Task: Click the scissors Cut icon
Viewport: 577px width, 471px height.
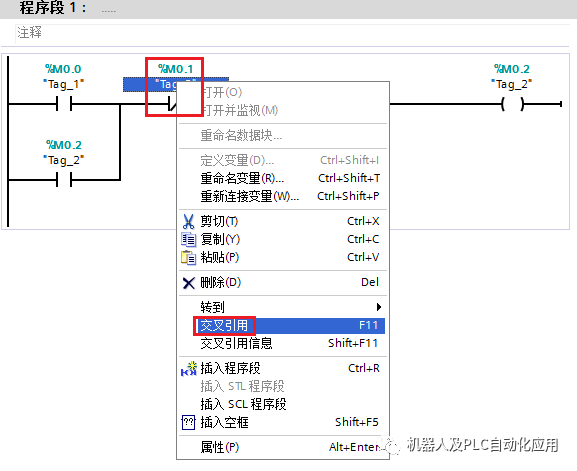Action: pyautogui.click(x=188, y=222)
